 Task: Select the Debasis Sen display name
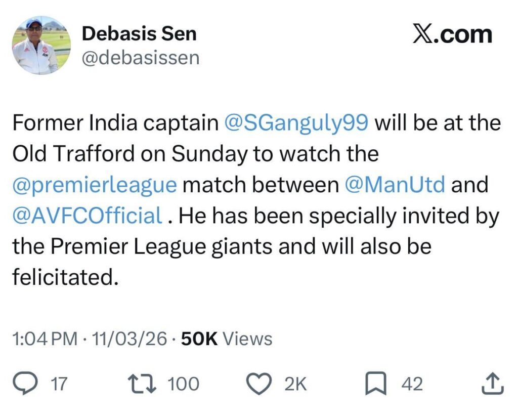140,33
